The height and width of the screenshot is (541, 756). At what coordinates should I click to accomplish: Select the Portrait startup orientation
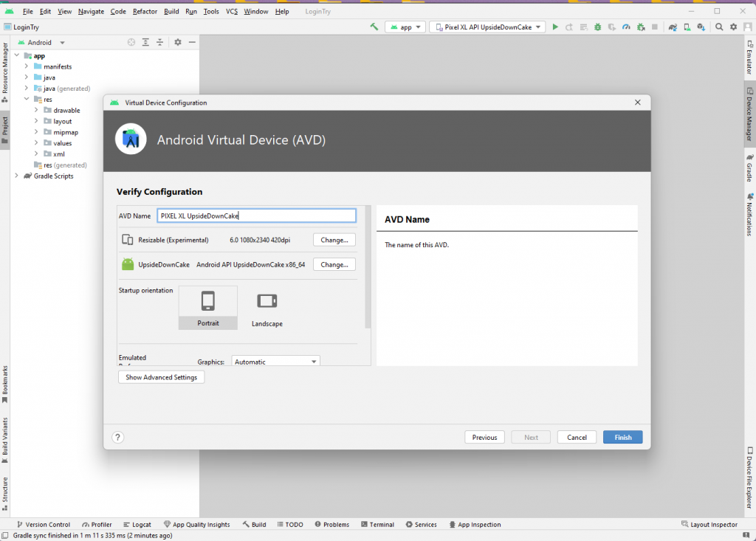[x=207, y=308]
